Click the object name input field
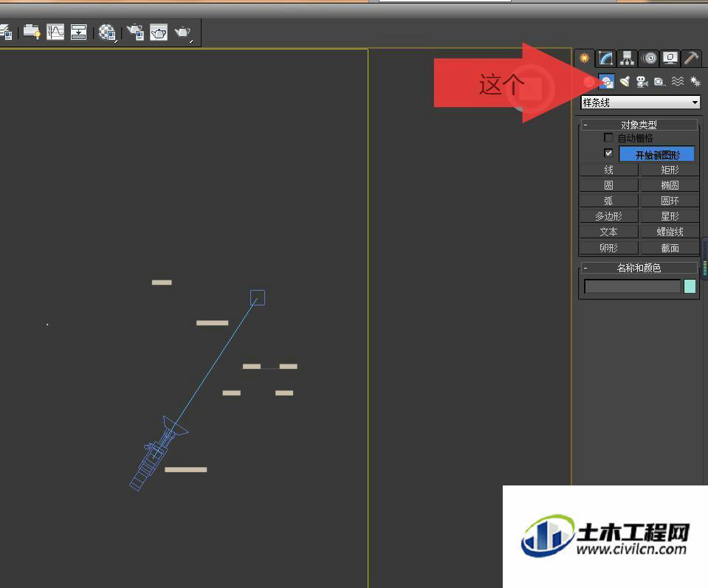This screenshot has height=588, width=708. (632, 286)
